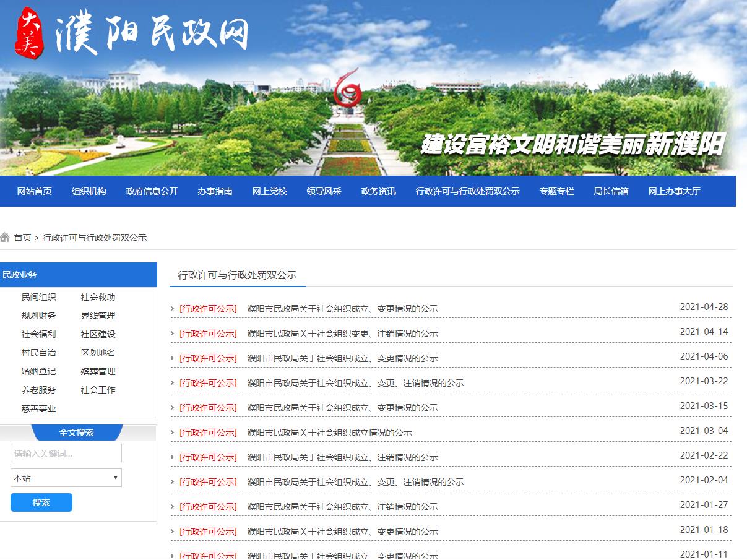Open the 网站首页 menu item
747x560 pixels.
pyautogui.click(x=33, y=191)
